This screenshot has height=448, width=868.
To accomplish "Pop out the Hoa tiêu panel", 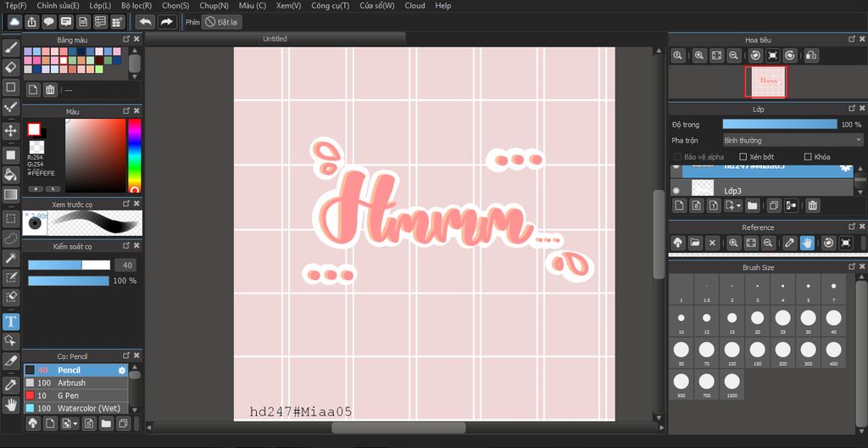I will coord(852,39).
